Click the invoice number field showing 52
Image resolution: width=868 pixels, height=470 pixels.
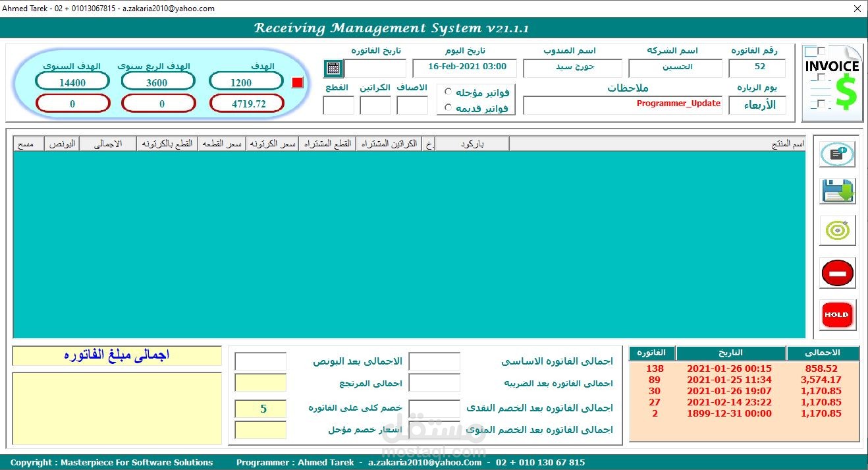point(757,68)
